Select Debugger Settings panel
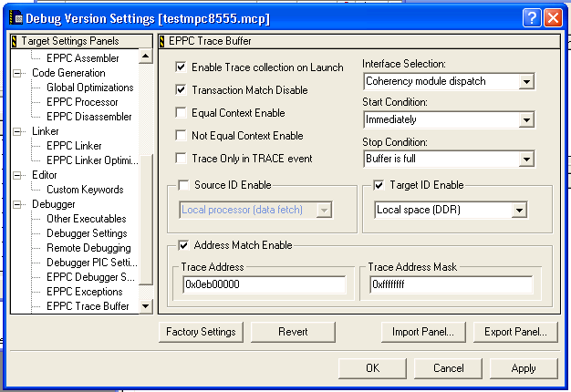Screen dimensions: 571x392 (87, 233)
